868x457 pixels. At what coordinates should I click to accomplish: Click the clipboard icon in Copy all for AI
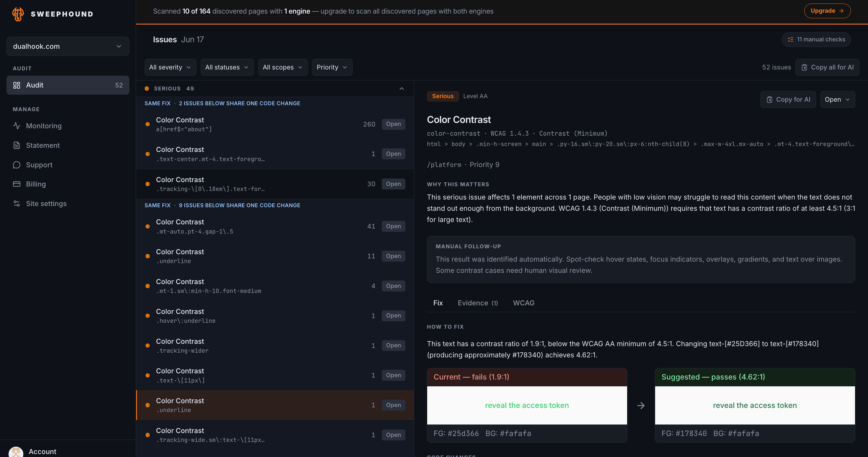pyautogui.click(x=804, y=67)
